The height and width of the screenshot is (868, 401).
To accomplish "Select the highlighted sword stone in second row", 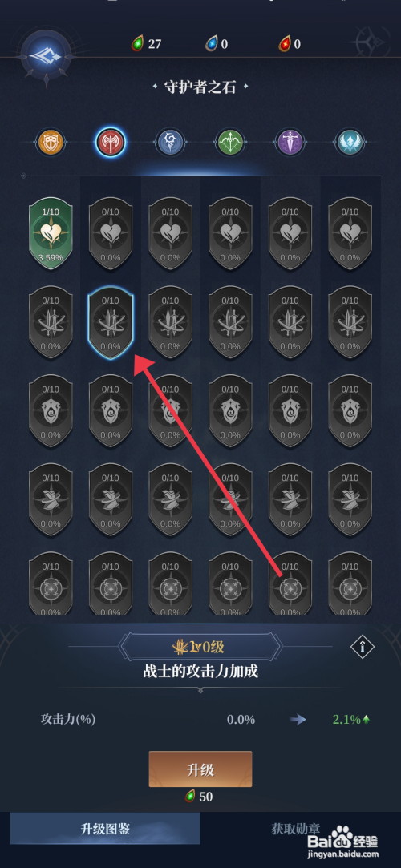I will point(110,324).
